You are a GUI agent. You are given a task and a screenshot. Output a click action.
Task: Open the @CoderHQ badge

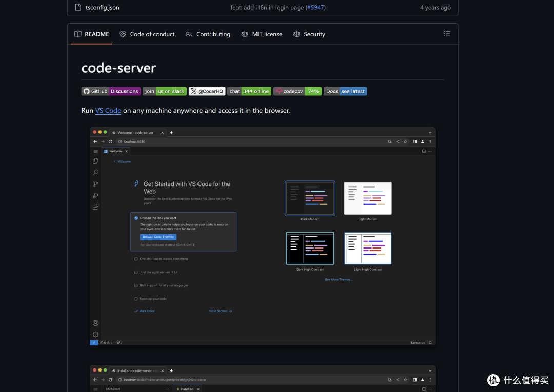pos(207,91)
